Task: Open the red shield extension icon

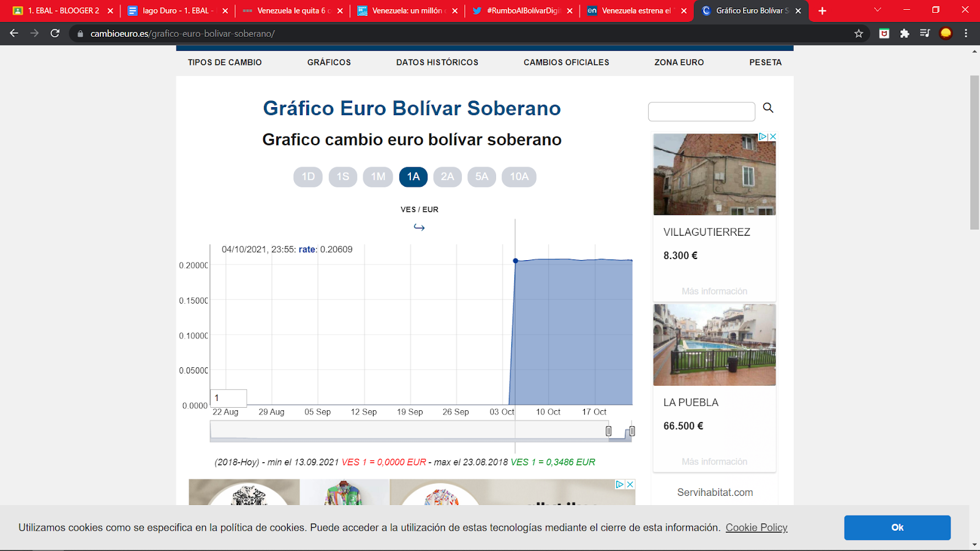Action: (884, 34)
